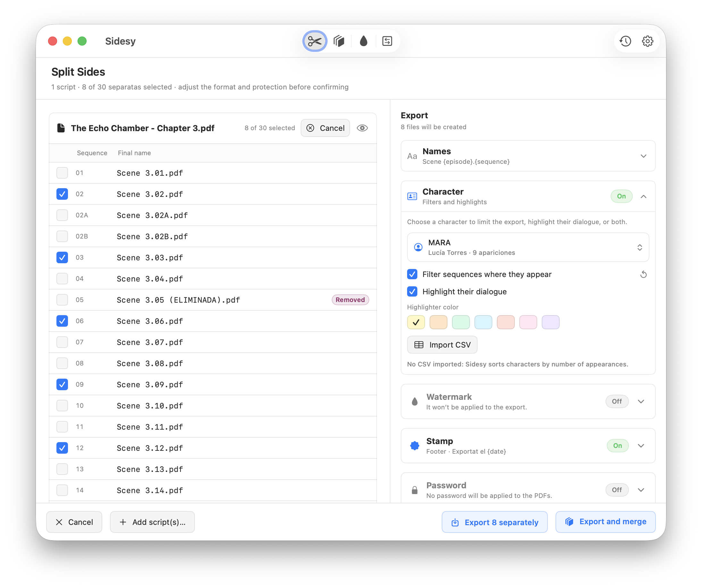Image resolution: width=702 pixels, height=588 pixels.
Task: Choose the light blue highlighter swatch
Action: tap(483, 322)
